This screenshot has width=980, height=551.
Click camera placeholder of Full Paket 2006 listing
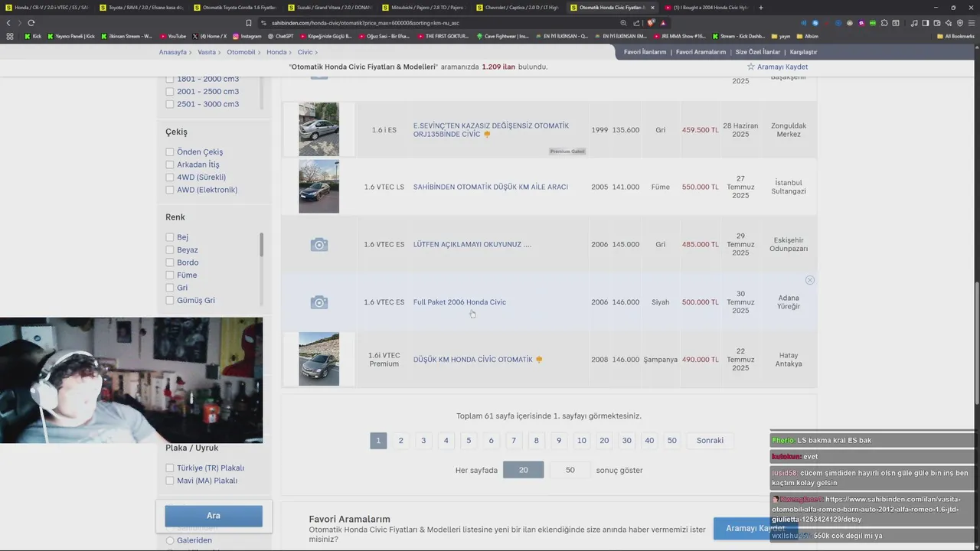(319, 302)
